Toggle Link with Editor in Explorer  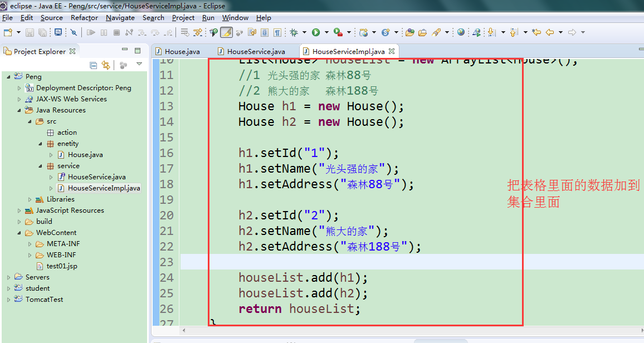tap(106, 65)
